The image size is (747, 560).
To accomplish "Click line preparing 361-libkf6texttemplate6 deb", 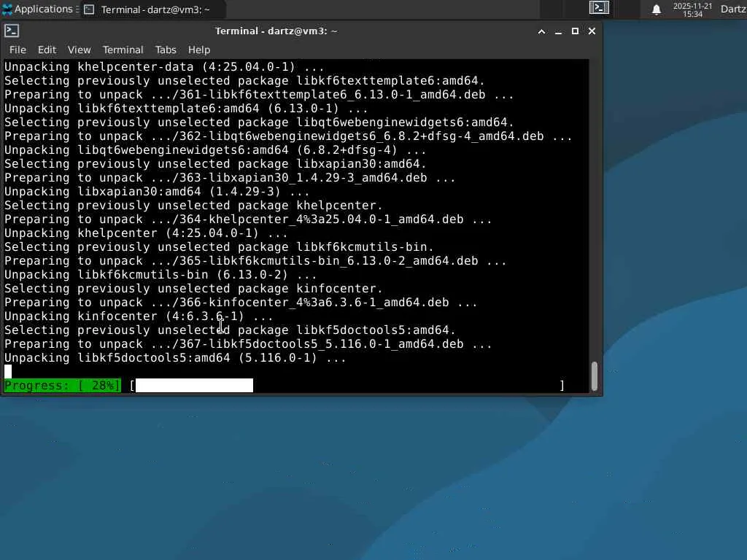I will 259,94.
